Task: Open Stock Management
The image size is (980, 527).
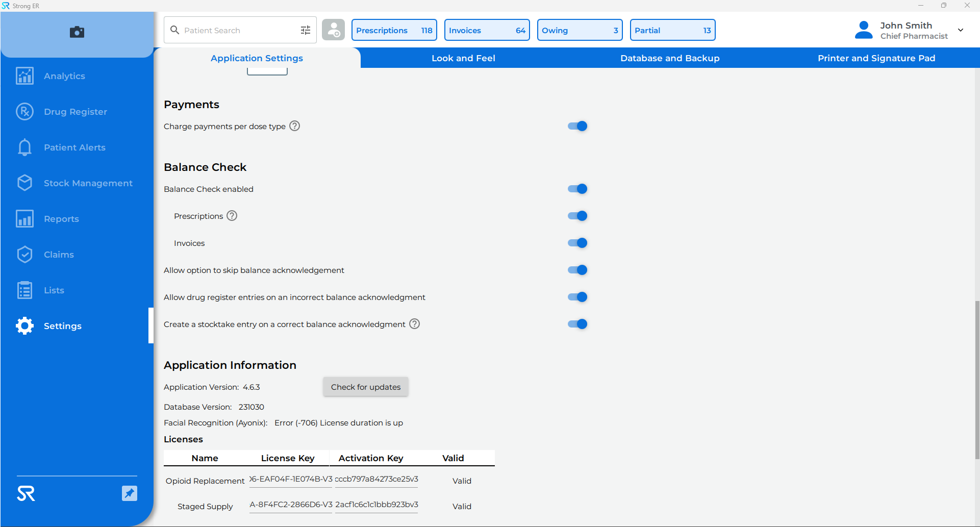Action: [x=88, y=183]
